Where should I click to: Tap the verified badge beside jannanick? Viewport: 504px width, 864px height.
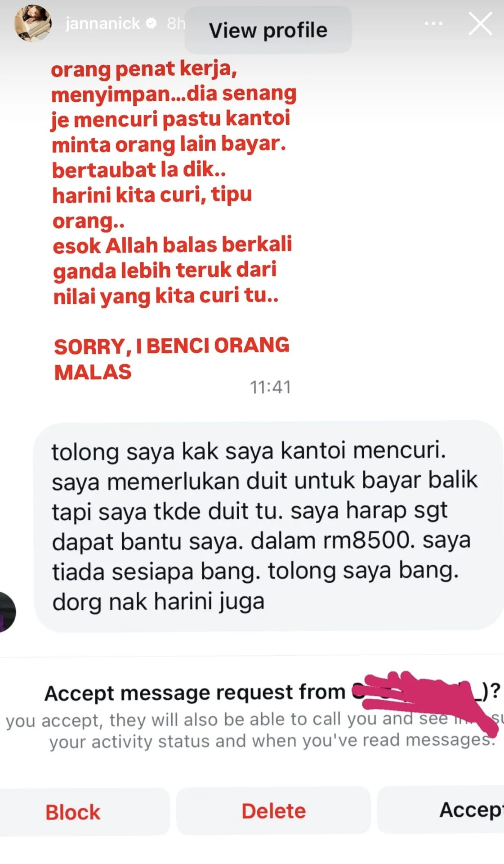coord(152,23)
